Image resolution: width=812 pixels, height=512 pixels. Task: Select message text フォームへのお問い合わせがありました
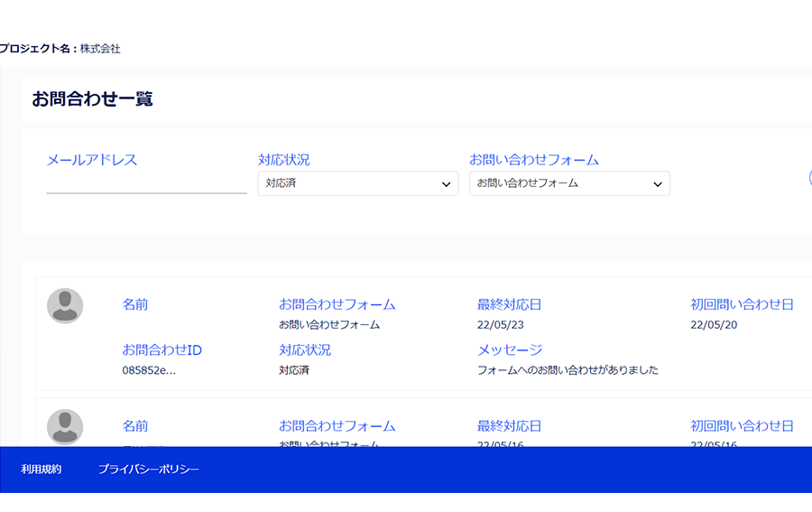click(567, 370)
